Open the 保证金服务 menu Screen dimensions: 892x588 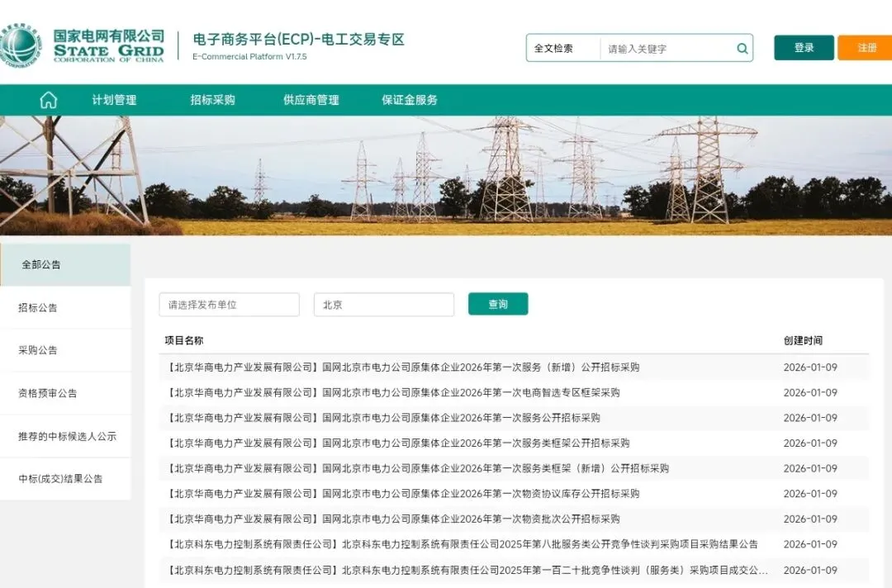(410, 100)
